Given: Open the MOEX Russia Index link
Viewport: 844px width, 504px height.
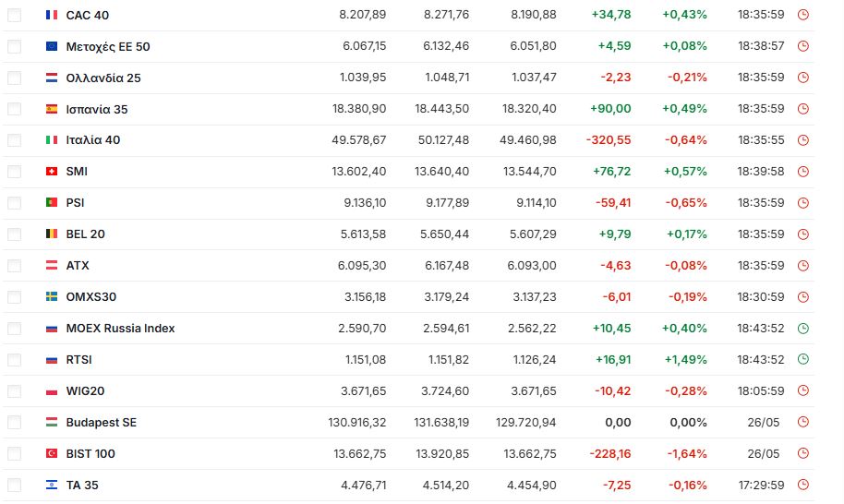Looking at the screenshot, I should pos(120,328).
